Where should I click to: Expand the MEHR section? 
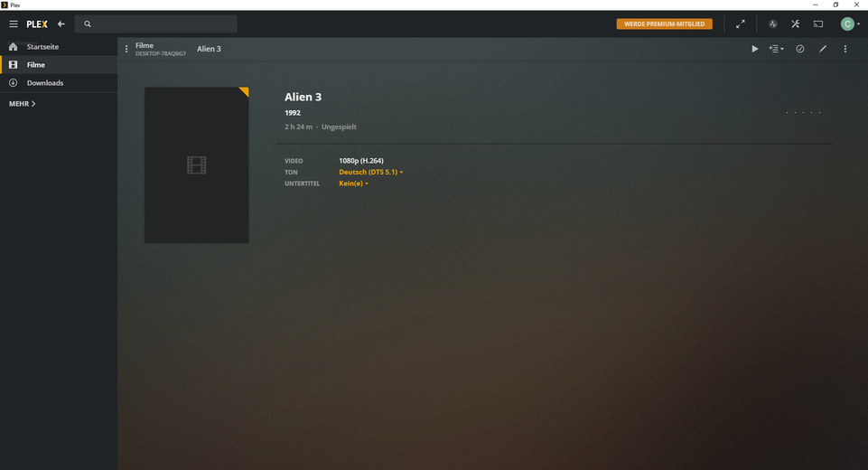pos(23,104)
